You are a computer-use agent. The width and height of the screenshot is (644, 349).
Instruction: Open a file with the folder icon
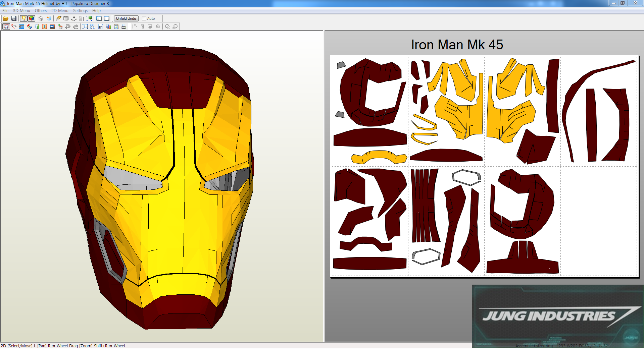[x=6, y=18]
